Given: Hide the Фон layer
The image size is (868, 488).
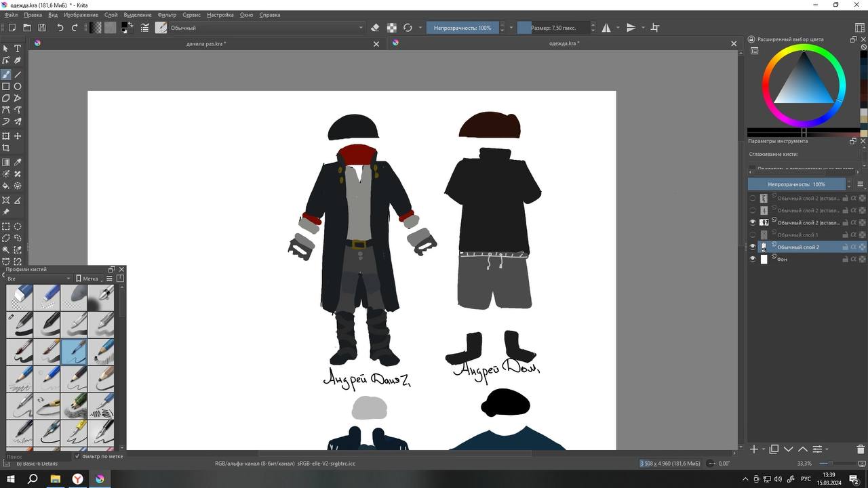Looking at the screenshot, I should (752, 260).
